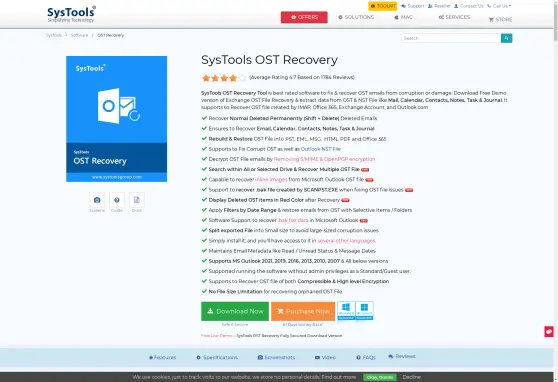The height and width of the screenshot is (382, 558).
Task: Open the Docs document icon
Action: 137,200
